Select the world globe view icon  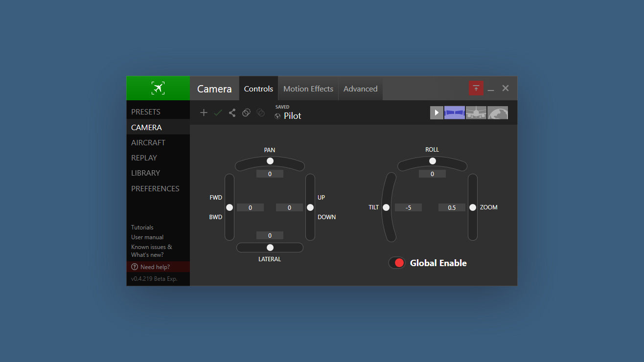pyautogui.click(x=498, y=113)
